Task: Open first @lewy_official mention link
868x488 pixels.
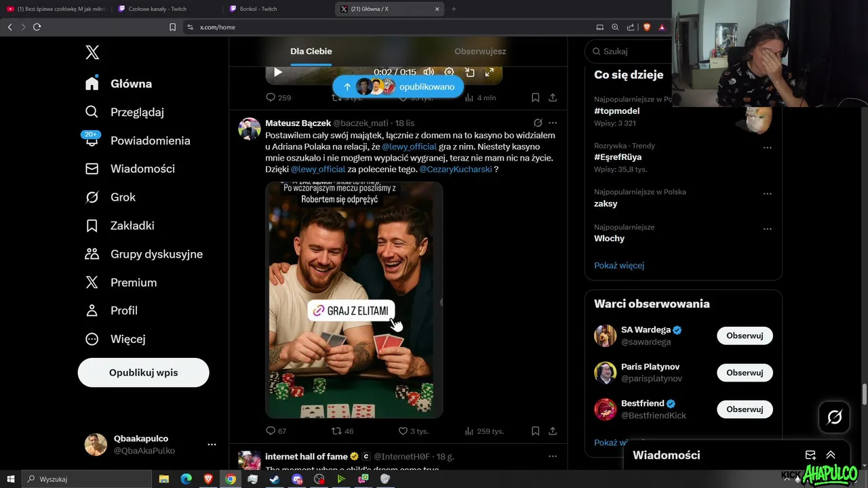Action: (409, 146)
